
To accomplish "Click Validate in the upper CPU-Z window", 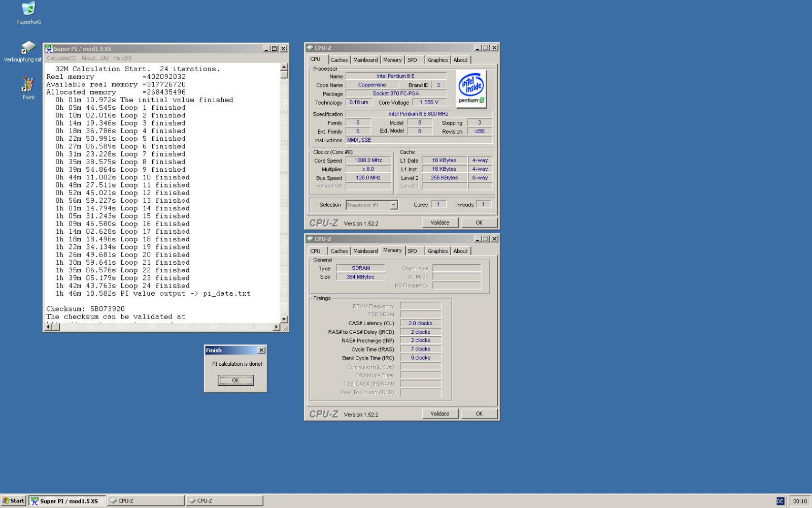I will (440, 223).
